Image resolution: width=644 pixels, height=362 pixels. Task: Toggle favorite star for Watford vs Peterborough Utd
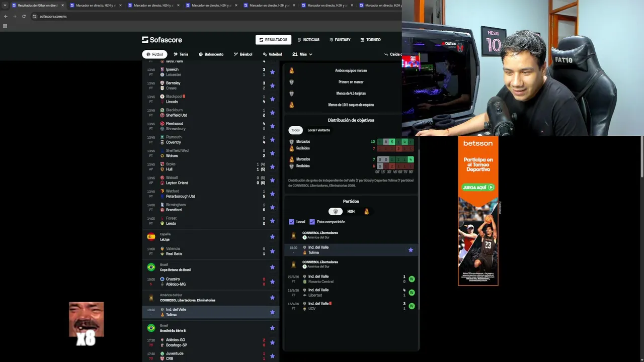click(x=272, y=194)
